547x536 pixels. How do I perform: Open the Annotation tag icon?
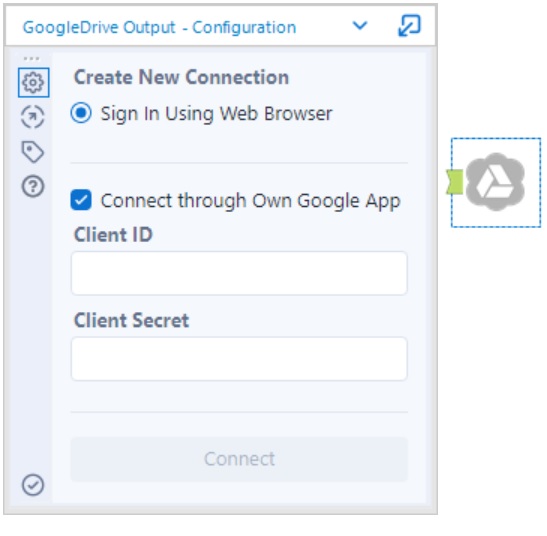pyautogui.click(x=33, y=152)
